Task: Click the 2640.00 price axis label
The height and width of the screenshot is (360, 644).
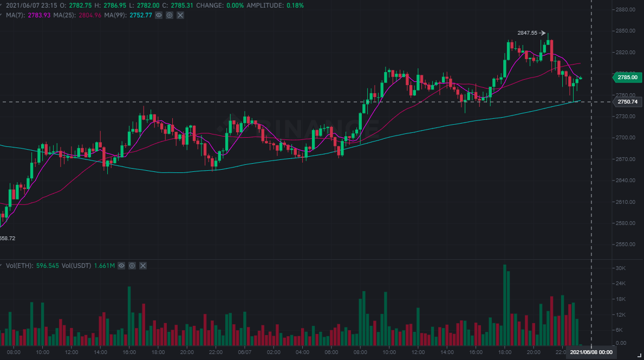Action: coord(626,181)
